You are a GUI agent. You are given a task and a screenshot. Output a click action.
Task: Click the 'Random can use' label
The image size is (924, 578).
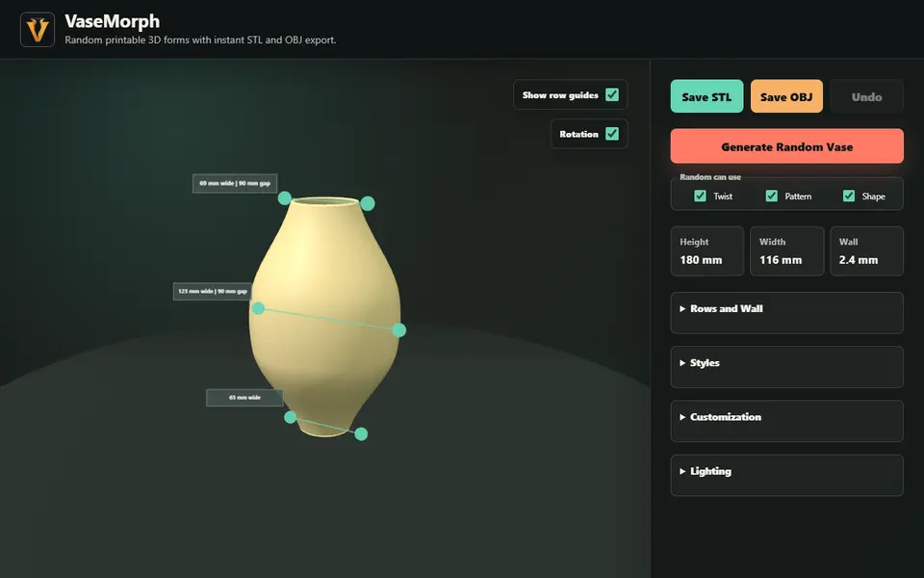tap(710, 177)
